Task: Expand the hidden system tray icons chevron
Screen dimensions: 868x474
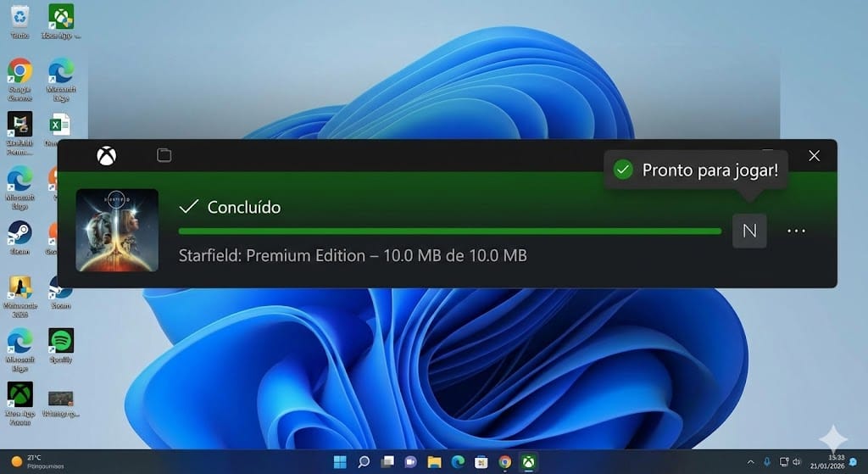Action: coord(750,461)
